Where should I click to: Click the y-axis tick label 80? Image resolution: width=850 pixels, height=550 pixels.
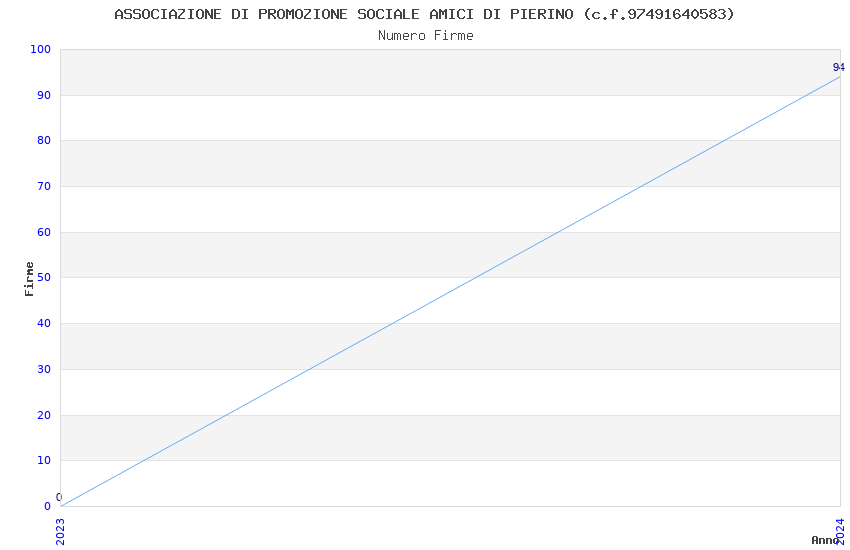click(x=43, y=141)
